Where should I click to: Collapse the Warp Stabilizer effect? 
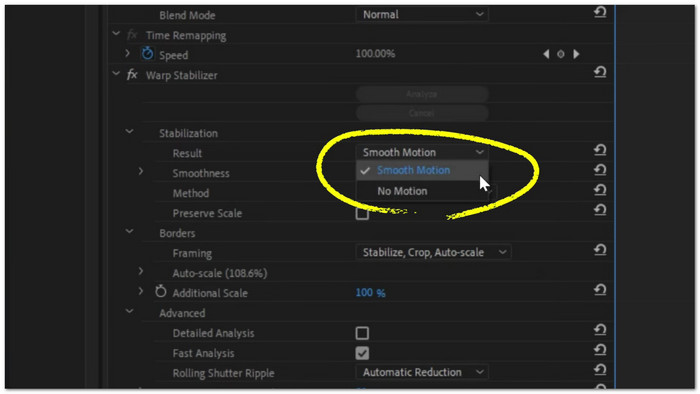tap(116, 73)
